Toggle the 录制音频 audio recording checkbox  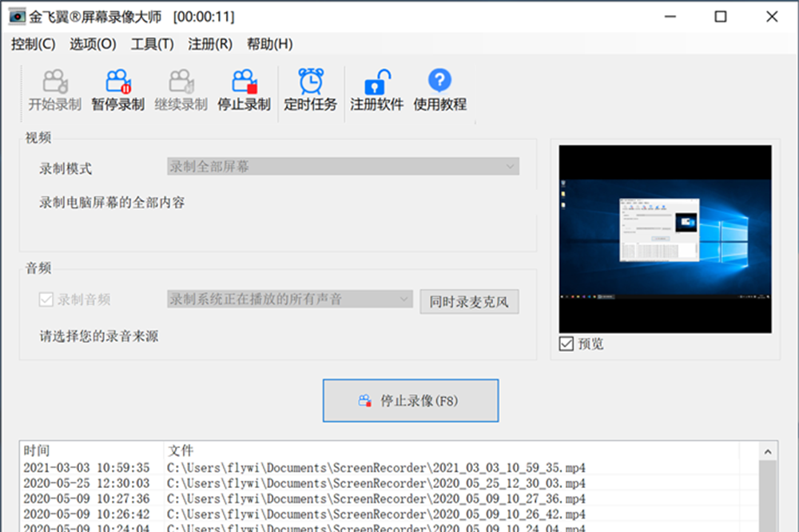(x=46, y=300)
